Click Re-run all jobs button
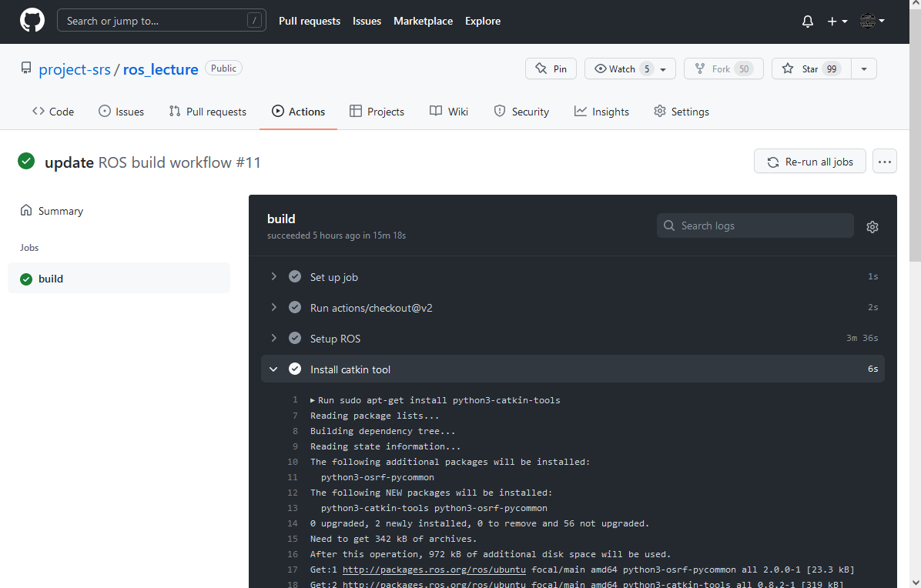This screenshot has height=588, width=921. click(810, 162)
